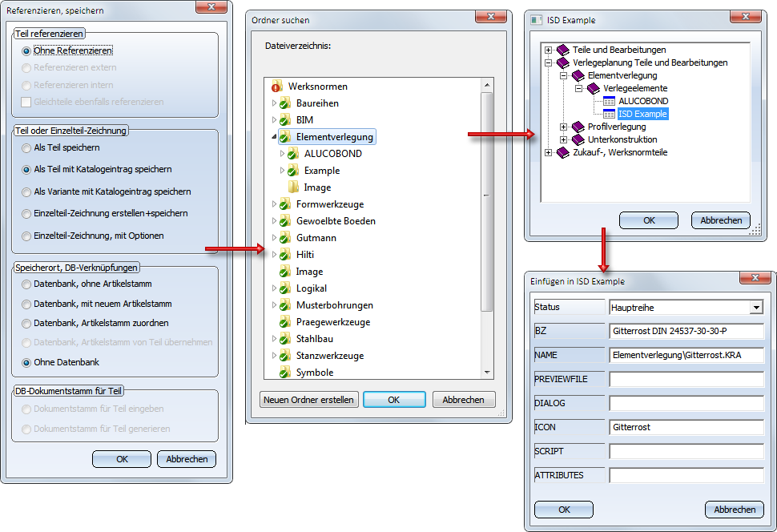Click the Profilverlegung book icon
Viewport: 777px width, 532px height.
pos(578,127)
